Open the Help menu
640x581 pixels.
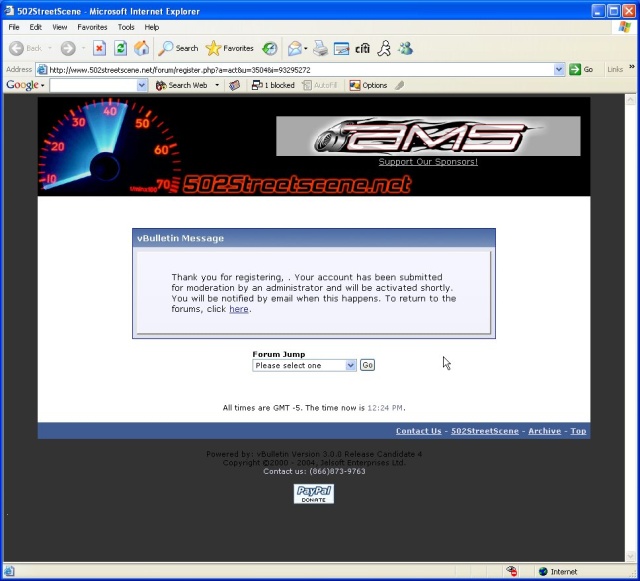[151, 27]
